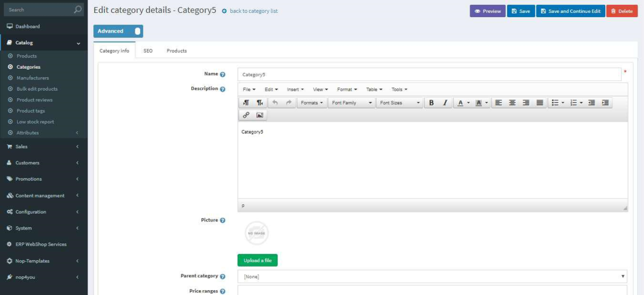The image size is (644, 295).
Task: Select the Category info tab
Action: (x=114, y=51)
